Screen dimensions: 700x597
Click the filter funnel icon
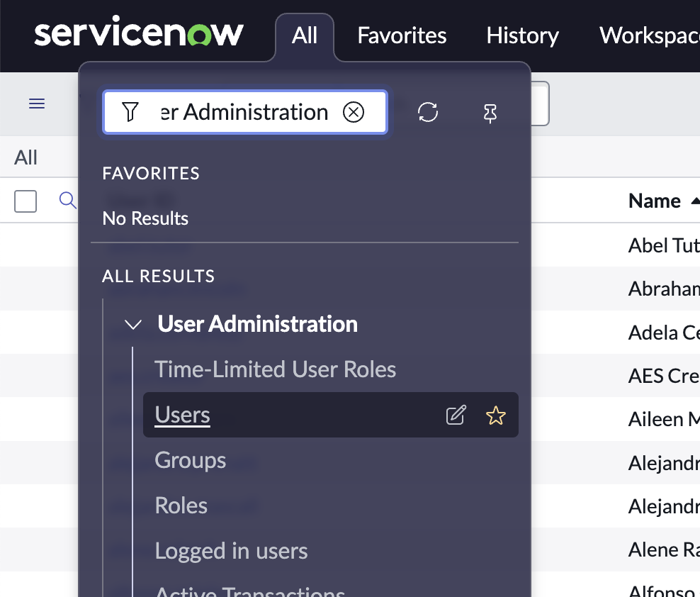(130, 112)
